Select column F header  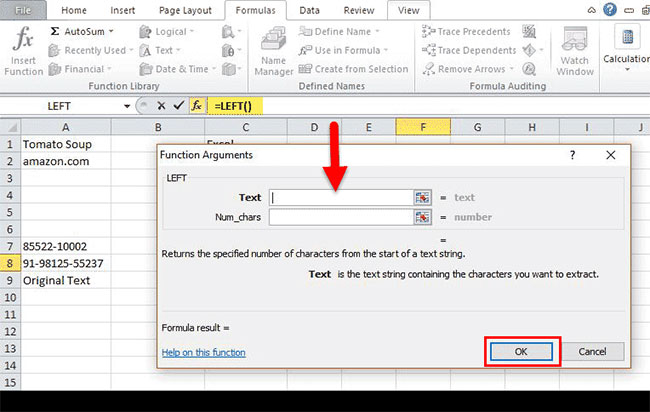[x=423, y=127]
